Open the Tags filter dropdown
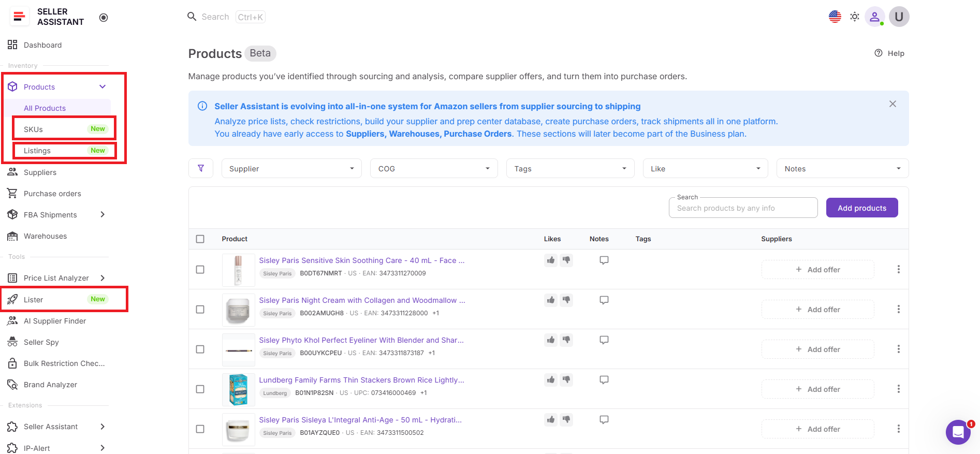 pos(570,168)
